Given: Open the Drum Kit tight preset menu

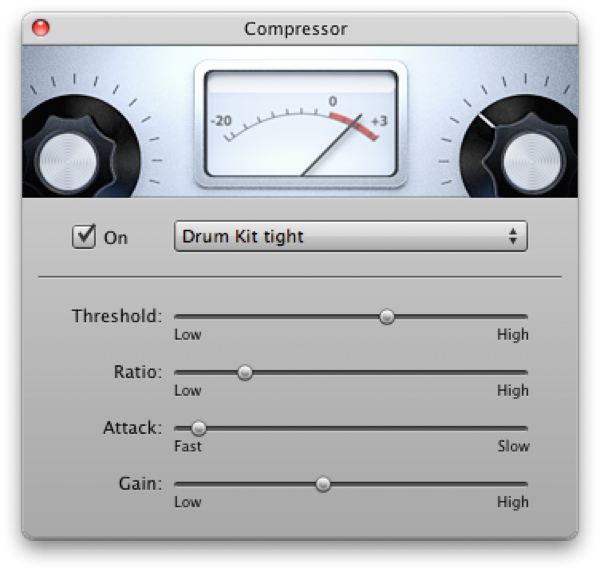Looking at the screenshot, I should tap(351, 236).
